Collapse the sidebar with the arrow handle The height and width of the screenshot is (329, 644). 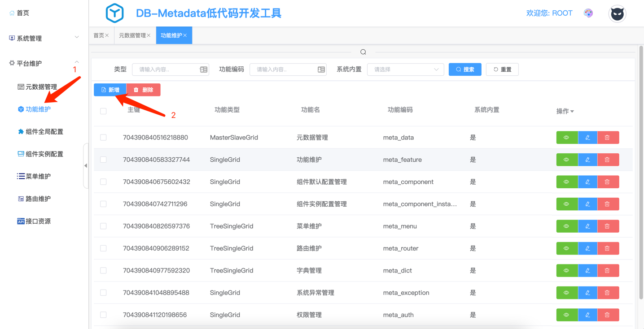click(86, 166)
